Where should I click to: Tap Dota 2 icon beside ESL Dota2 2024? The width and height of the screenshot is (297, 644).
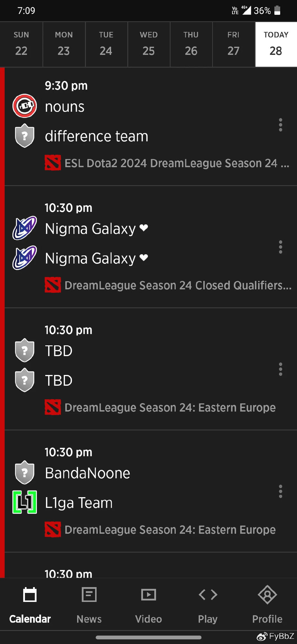[53, 163]
